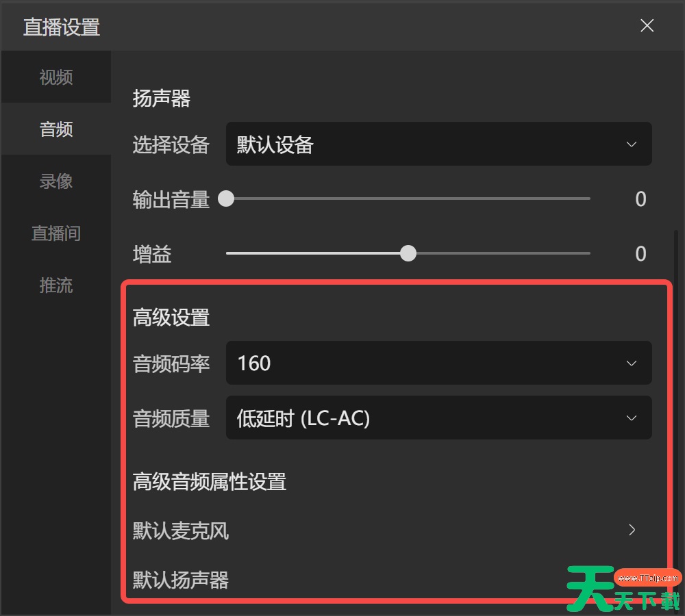The width and height of the screenshot is (685, 616).
Task: Open the 推流 settings section
Action: coord(55,285)
